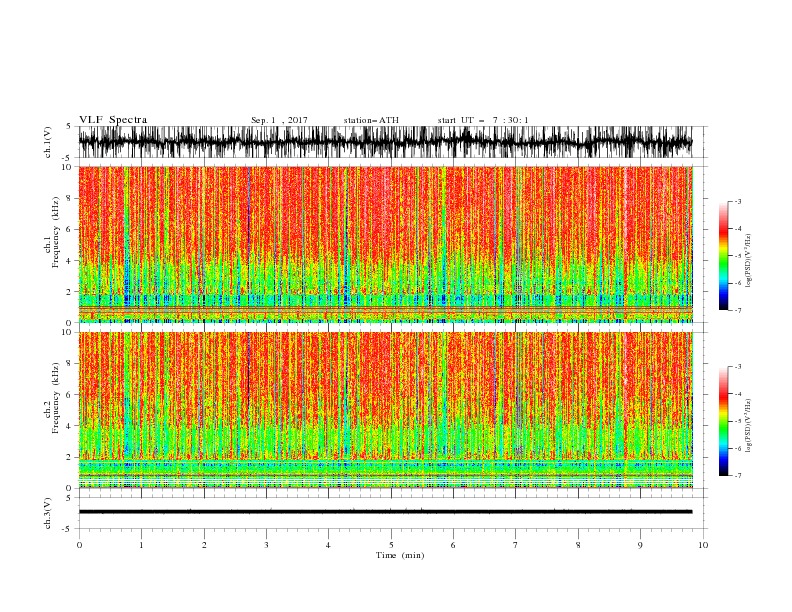Click the ch.1 voltage waveform trace
This screenshot has height=612, width=792.
tap(385, 142)
